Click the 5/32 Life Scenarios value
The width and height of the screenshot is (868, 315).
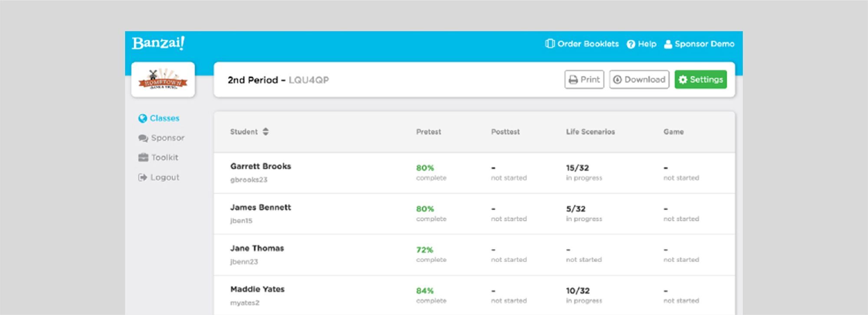[x=575, y=209]
